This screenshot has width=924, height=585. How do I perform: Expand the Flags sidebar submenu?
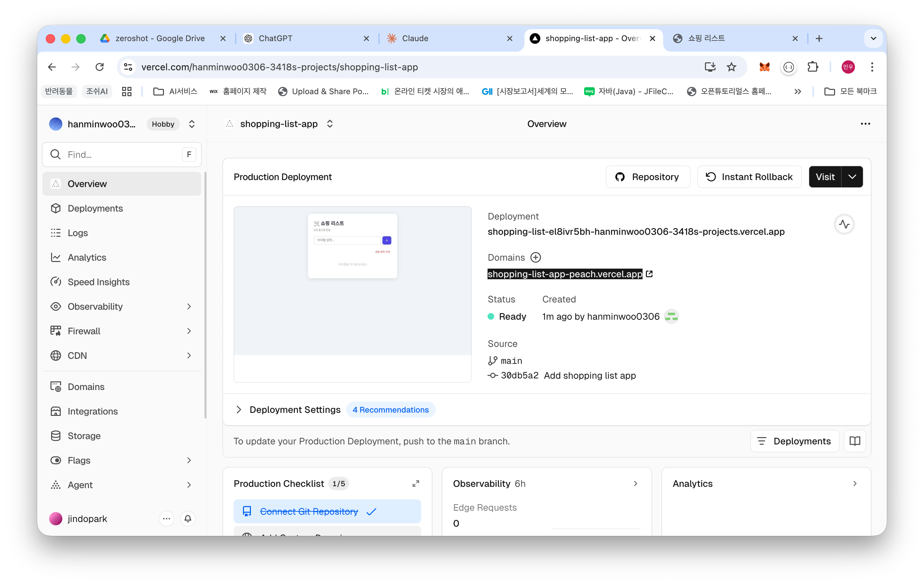click(x=189, y=460)
